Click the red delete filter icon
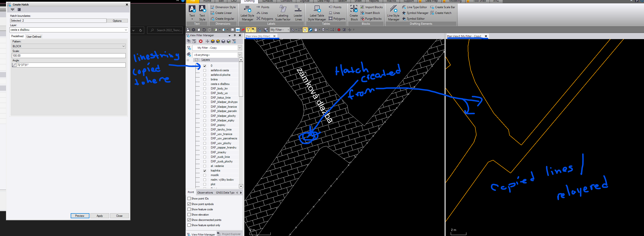Screen dimensions: 644x236 point(200,41)
